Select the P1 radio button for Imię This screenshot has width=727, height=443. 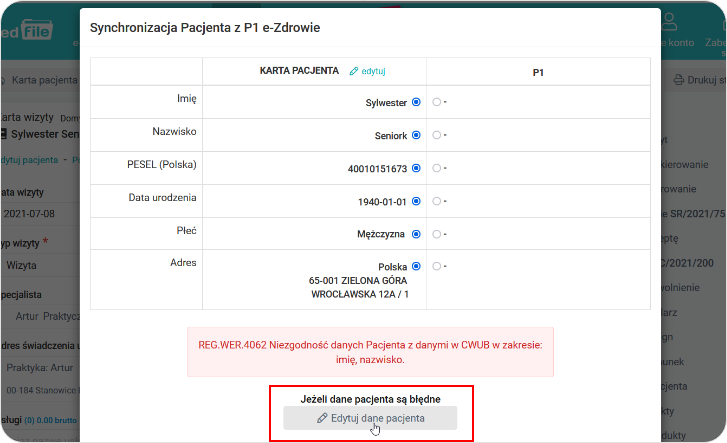click(x=437, y=102)
